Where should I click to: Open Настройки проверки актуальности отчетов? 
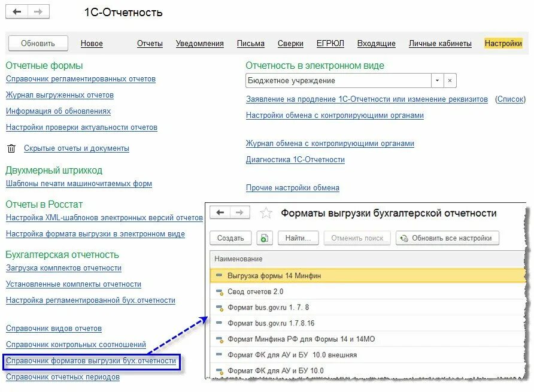(x=81, y=127)
